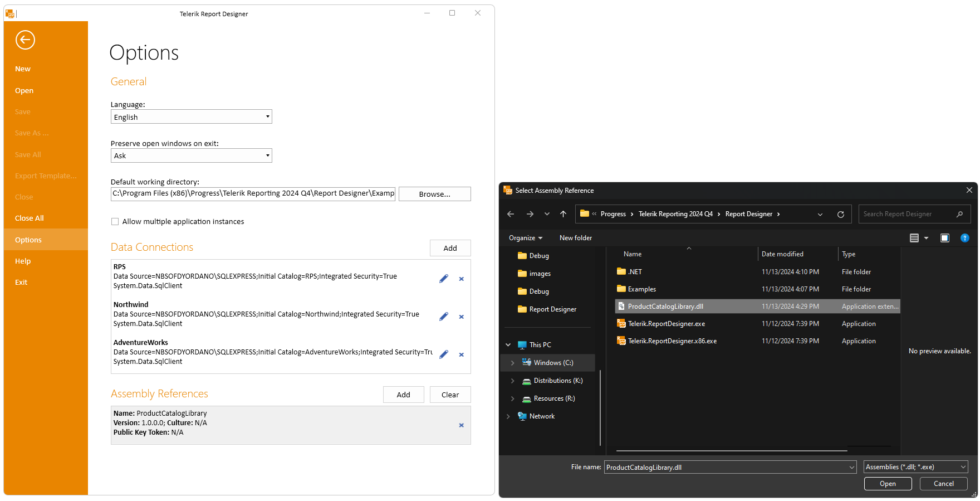
Task: Toggle the preview pane icon
Action: [944, 238]
